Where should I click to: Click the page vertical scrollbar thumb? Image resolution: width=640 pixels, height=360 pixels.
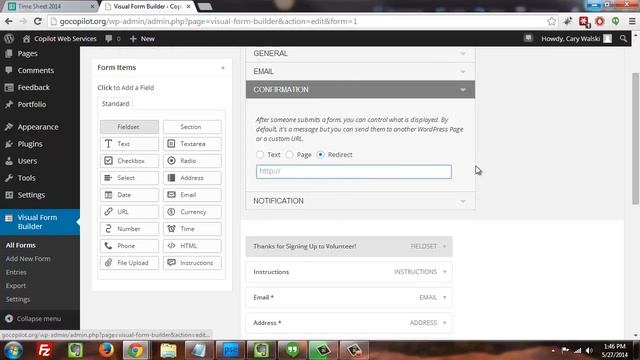(635, 139)
